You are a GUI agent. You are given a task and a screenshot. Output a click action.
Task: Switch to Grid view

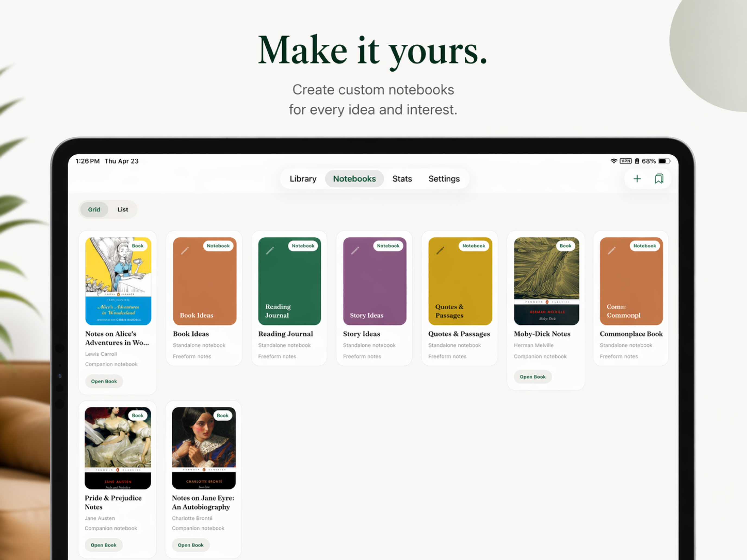(94, 210)
